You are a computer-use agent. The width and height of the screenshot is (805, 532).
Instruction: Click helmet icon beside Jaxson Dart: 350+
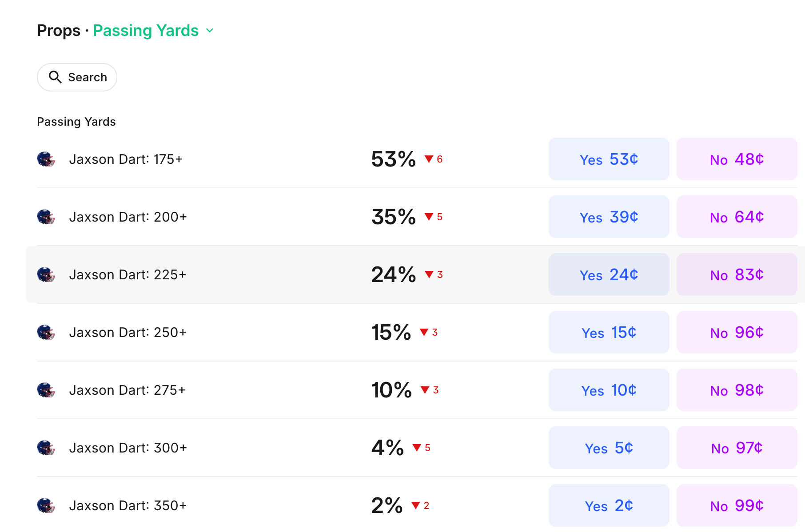coord(46,505)
